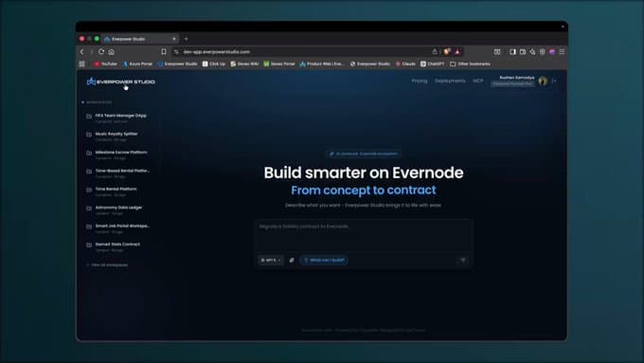This screenshot has width=644, height=363.
Task: Click the user profile avatar in header
Action: click(543, 81)
